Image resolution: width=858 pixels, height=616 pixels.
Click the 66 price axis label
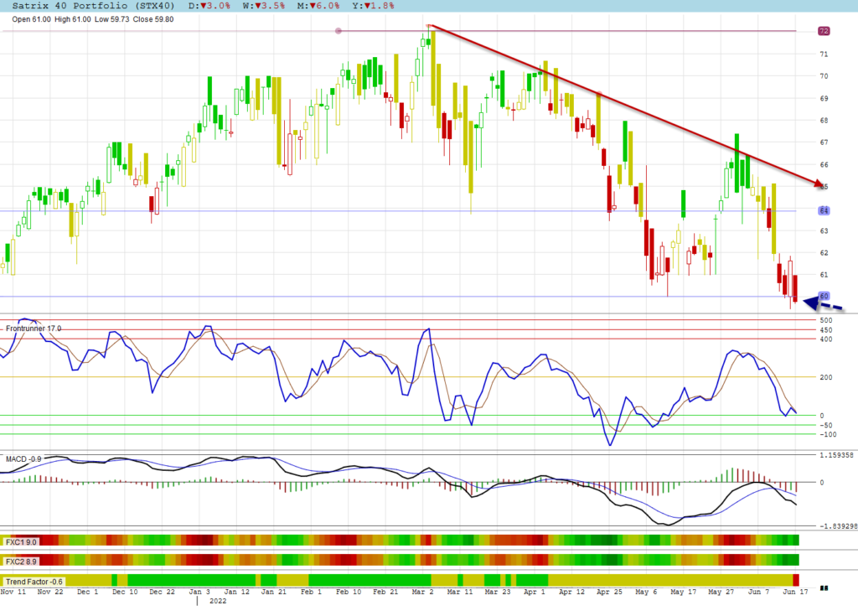(824, 165)
